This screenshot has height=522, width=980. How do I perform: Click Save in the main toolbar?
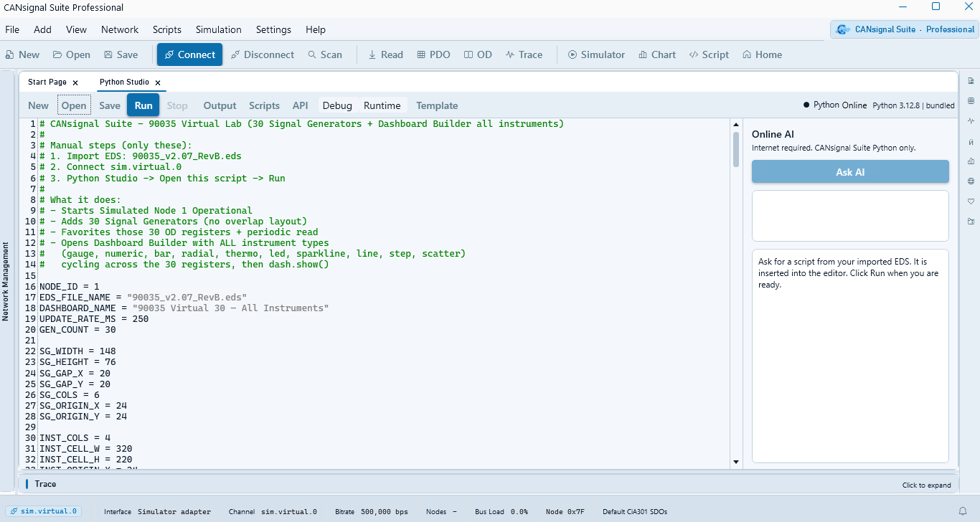pyautogui.click(x=121, y=54)
